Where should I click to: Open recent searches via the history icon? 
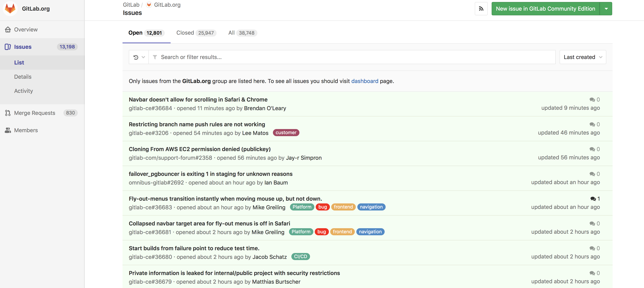point(135,57)
